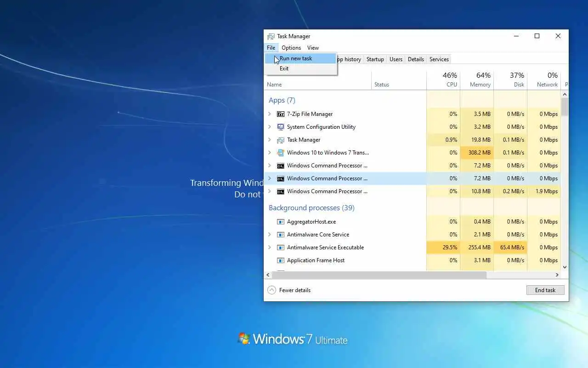
Task: Sort processes by the Memory column
Action: point(477,80)
